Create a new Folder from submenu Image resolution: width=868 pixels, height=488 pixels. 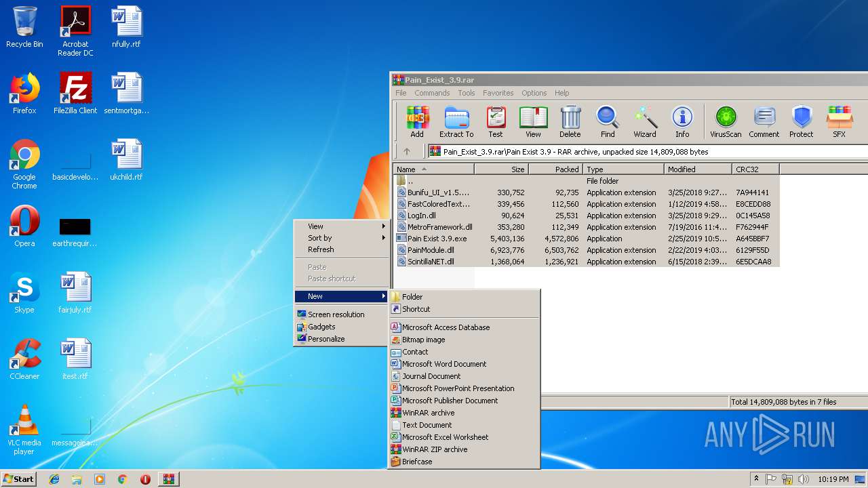click(465, 297)
